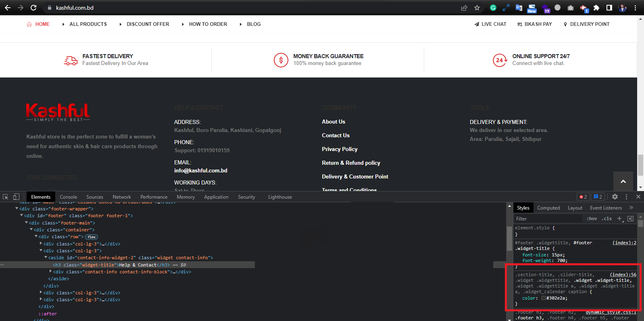This screenshot has width=644, height=321.
Task: Open the DevTools settings gear
Action: tap(615, 197)
